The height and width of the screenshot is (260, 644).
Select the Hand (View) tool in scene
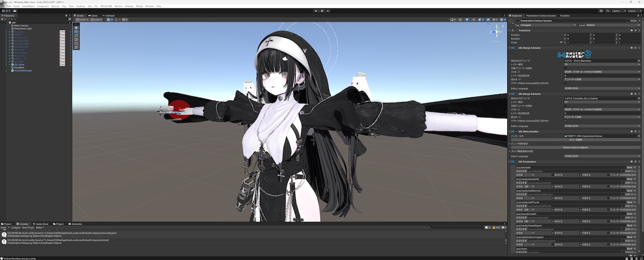[76, 27]
